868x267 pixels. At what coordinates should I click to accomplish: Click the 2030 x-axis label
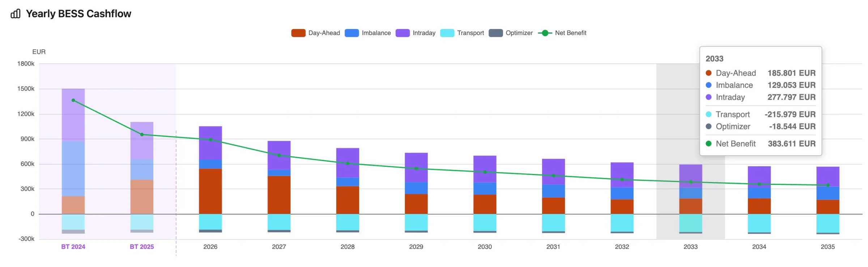coord(485,247)
